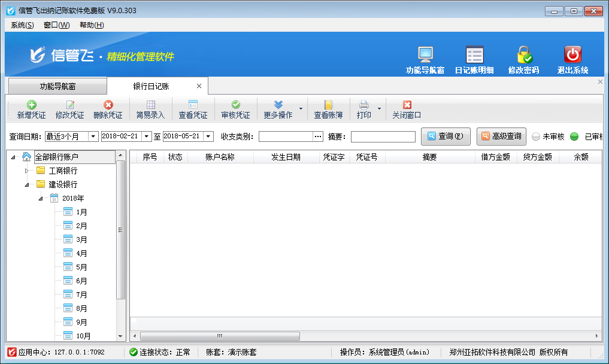This screenshot has width=609, height=364.
Task: Open the 系统(S) menu
Action: (x=22, y=25)
